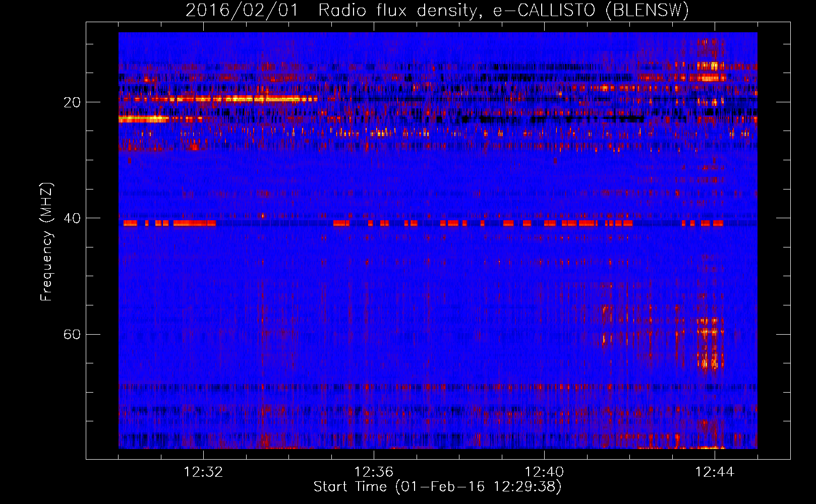
Task: Click the 12:44 time tick label
Action: pos(715,472)
